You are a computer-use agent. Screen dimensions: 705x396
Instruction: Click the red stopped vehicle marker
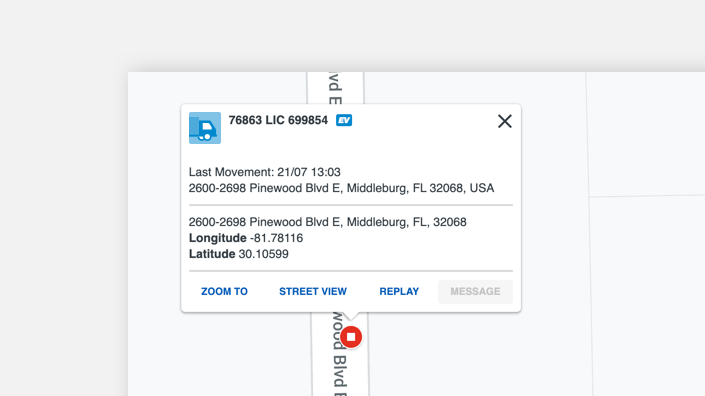(351, 337)
